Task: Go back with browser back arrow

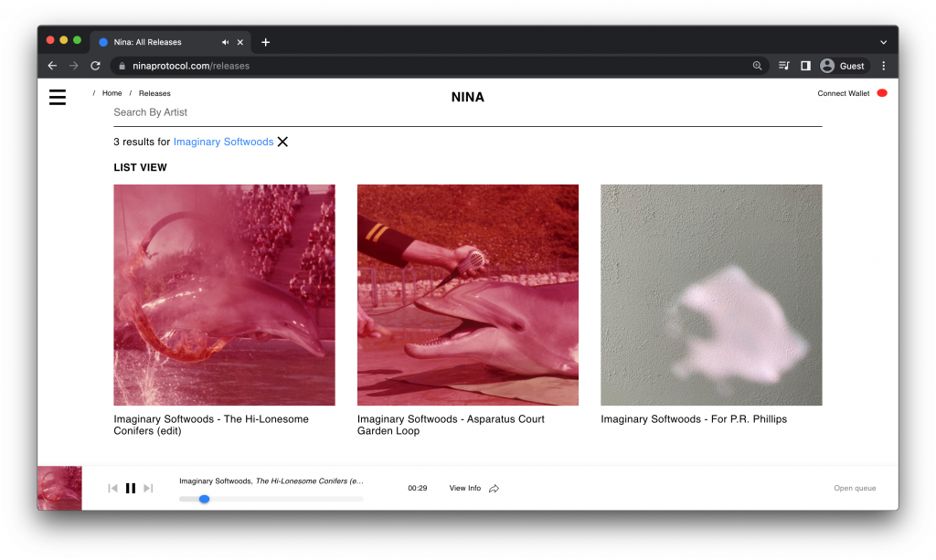Action: (x=52, y=66)
